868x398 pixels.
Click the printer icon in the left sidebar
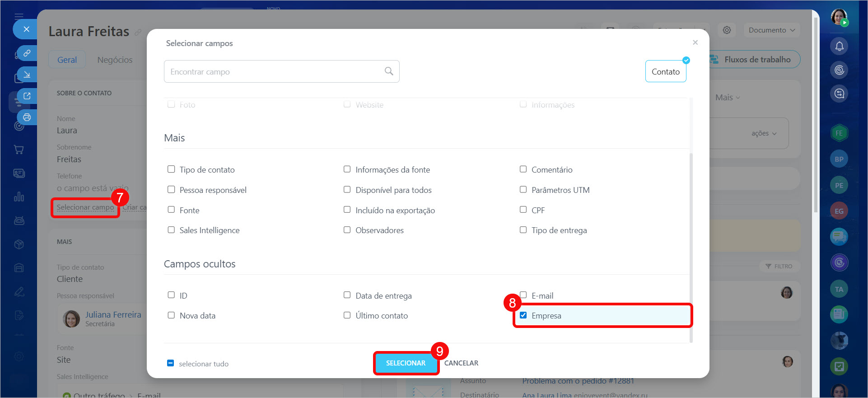27,117
